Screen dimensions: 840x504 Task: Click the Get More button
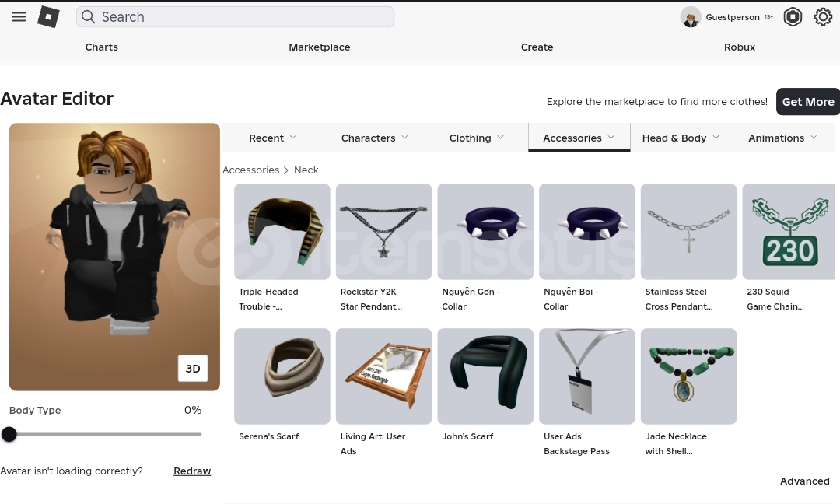click(x=808, y=102)
